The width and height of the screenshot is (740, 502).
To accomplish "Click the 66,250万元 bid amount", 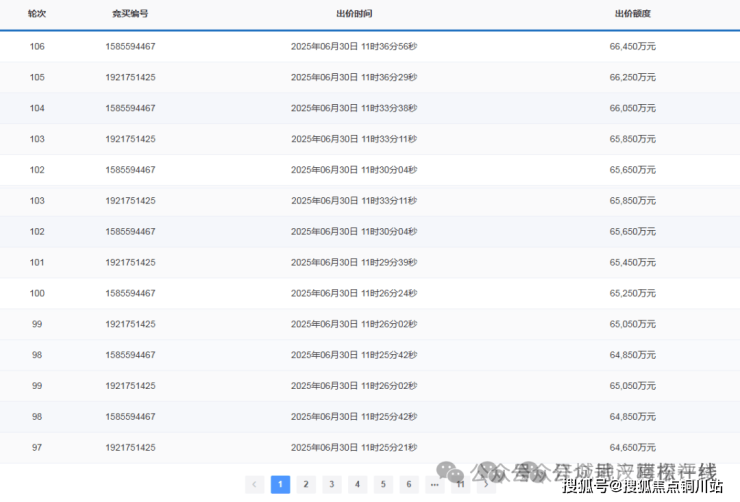I will pos(632,77).
